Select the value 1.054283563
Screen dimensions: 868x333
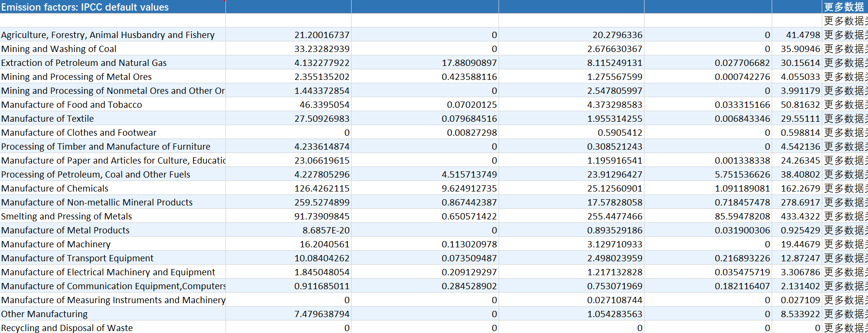[x=571, y=314]
